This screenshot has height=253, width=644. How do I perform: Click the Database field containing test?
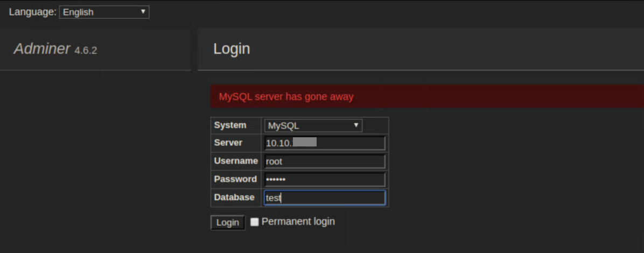(x=325, y=198)
